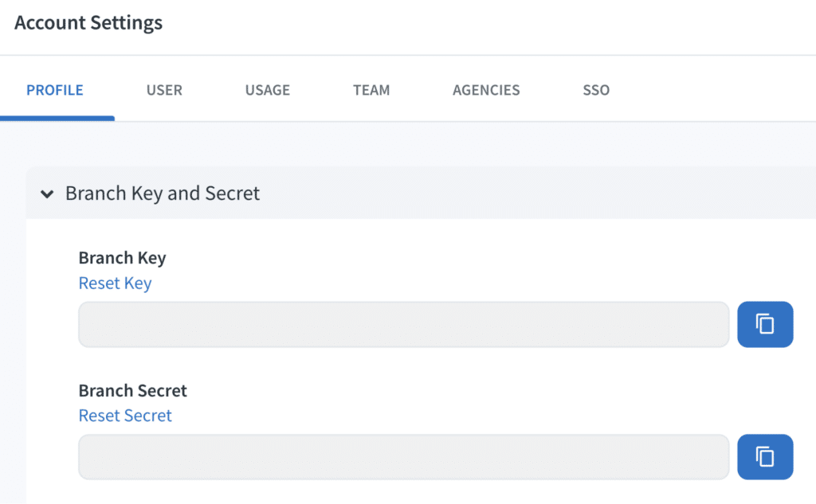Click the Account Settings heading
The width and height of the screenshot is (816, 504).
point(88,22)
